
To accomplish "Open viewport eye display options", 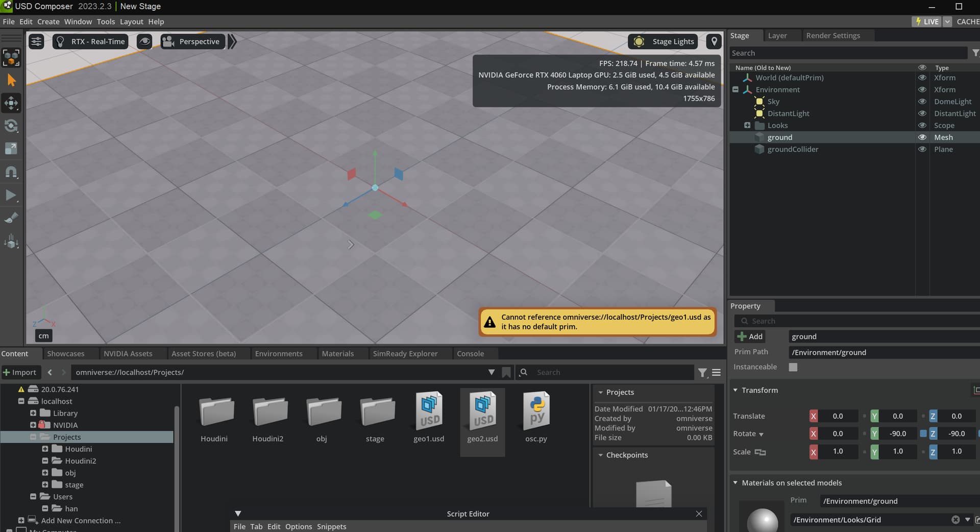I will point(144,41).
